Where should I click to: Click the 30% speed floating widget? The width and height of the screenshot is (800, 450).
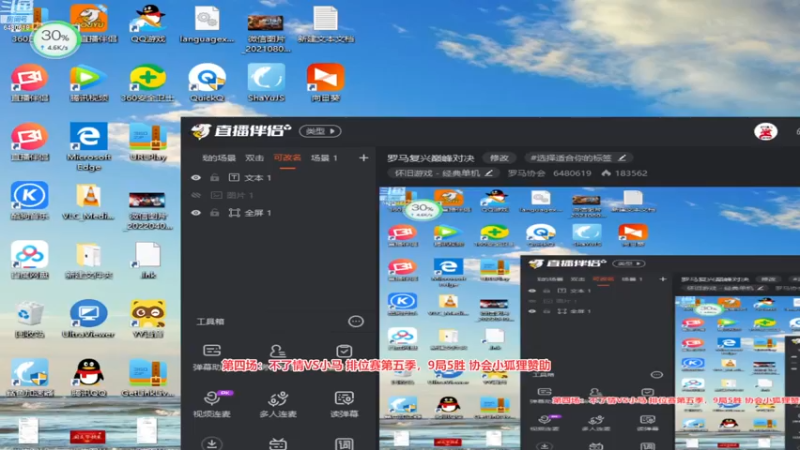(55, 39)
